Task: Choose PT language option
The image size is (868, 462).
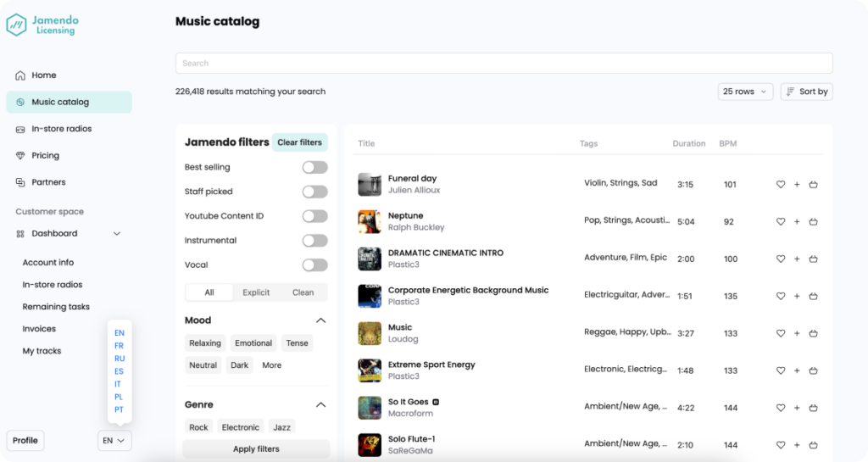Action: (119, 409)
